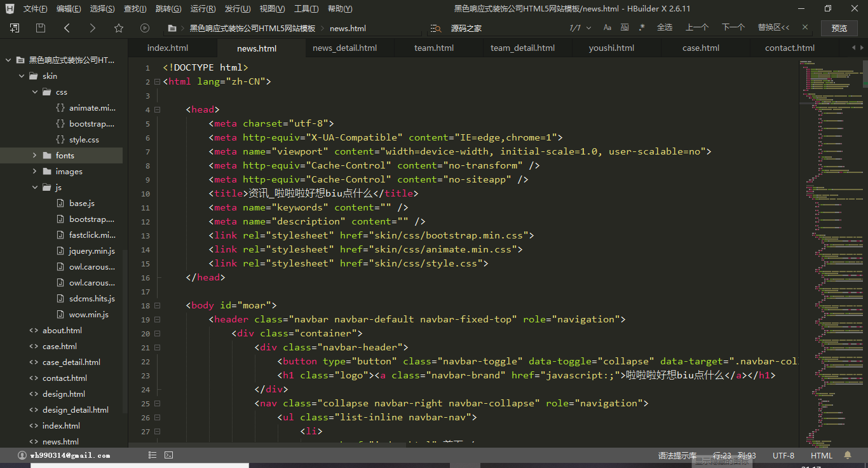Fold the head tag at line 4

[x=157, y=109]
